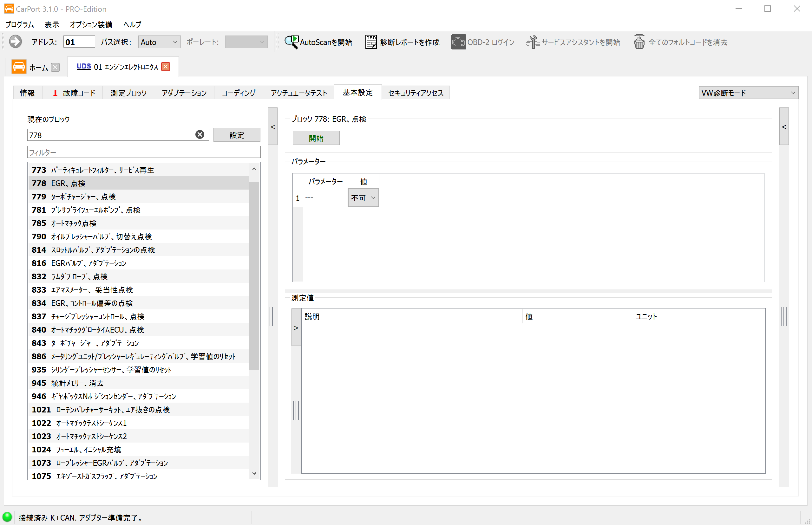Click the フィルター input field
This screenshot has height=525, width=812.
[x=144, y=152]
